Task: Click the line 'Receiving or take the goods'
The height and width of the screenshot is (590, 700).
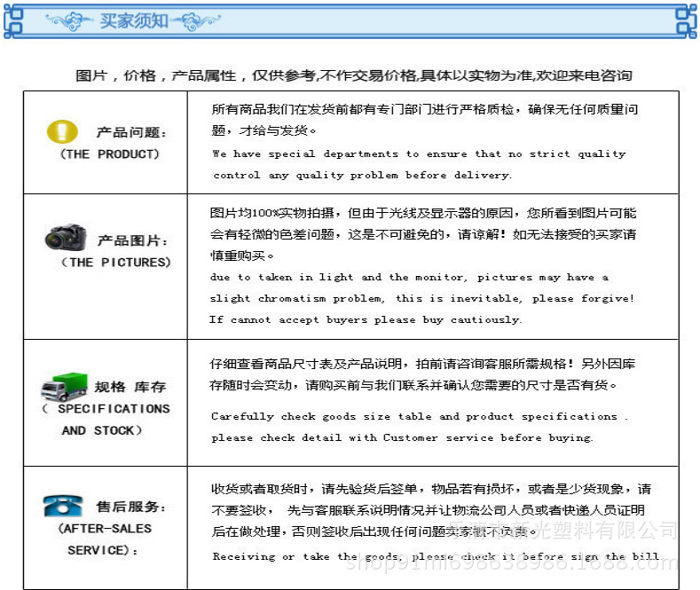Action: coord(437,556)
